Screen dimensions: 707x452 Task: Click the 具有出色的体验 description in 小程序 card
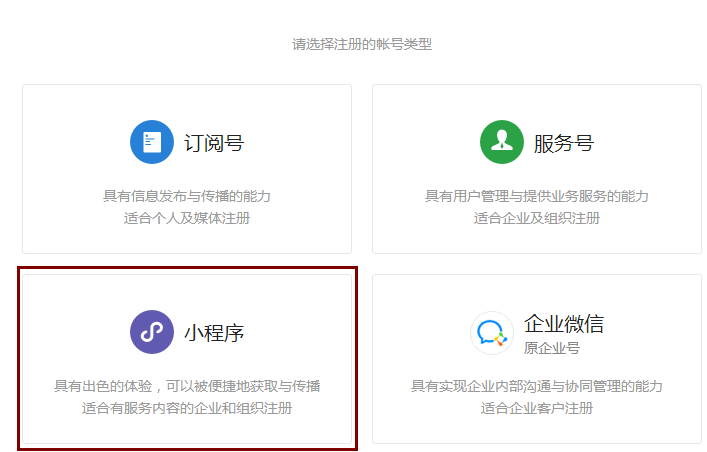click(x=187, y=386)
